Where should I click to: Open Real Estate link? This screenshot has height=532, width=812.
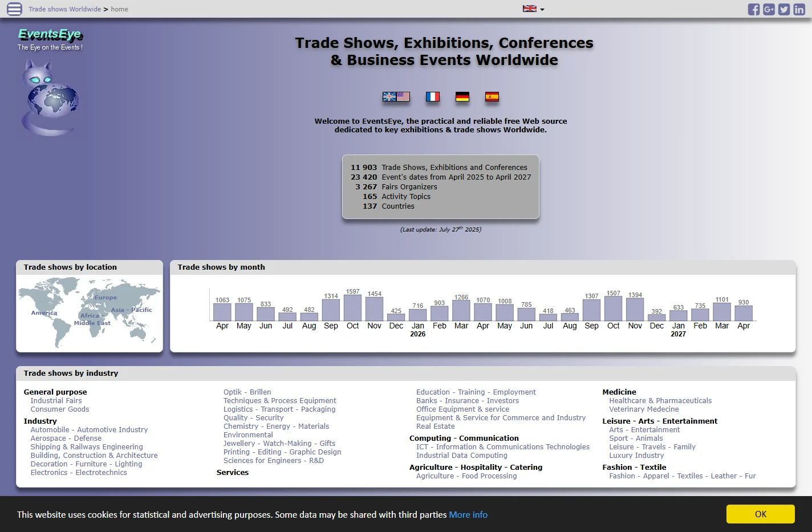(436, 427)
